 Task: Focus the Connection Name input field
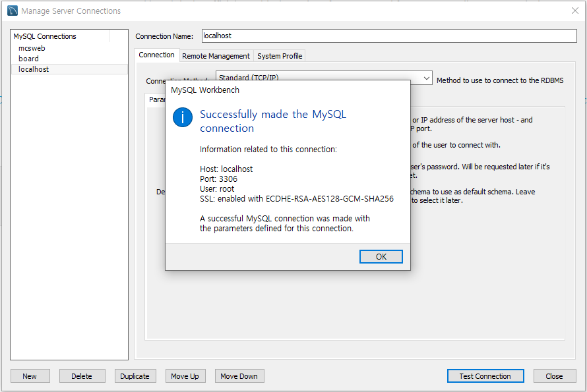389,36
